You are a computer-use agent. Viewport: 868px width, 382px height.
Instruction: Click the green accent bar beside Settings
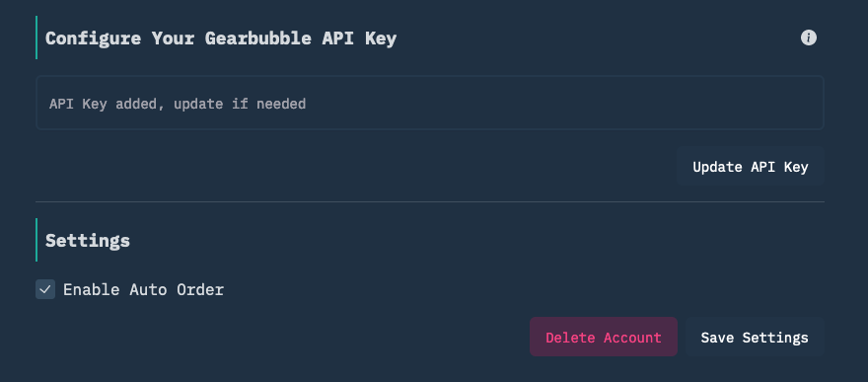(36, 240)
